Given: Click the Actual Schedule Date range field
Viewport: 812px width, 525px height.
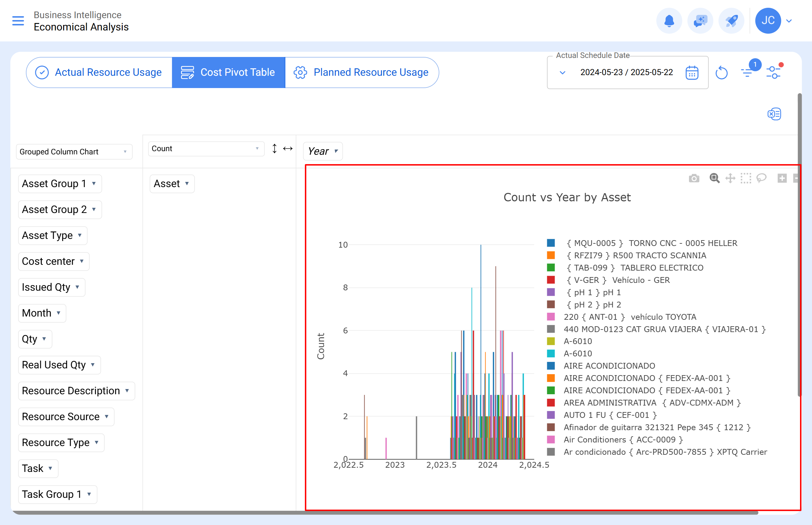Looking at the screenshot, I should point(627,73).
